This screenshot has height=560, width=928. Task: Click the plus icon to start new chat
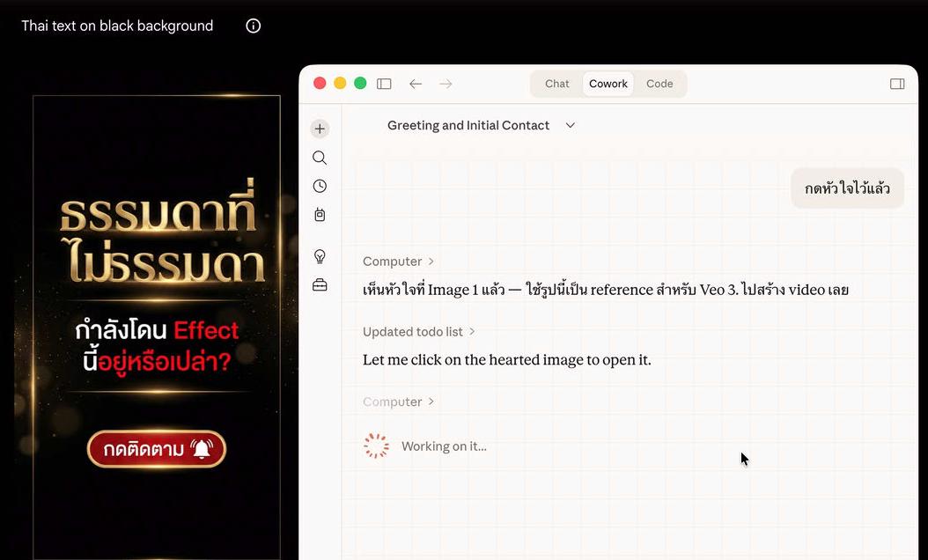click(320, 128)
